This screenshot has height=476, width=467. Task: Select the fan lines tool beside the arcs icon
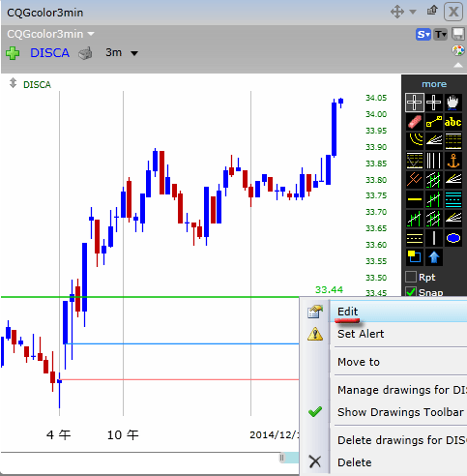pyautogui.click(x=434, y=141)
